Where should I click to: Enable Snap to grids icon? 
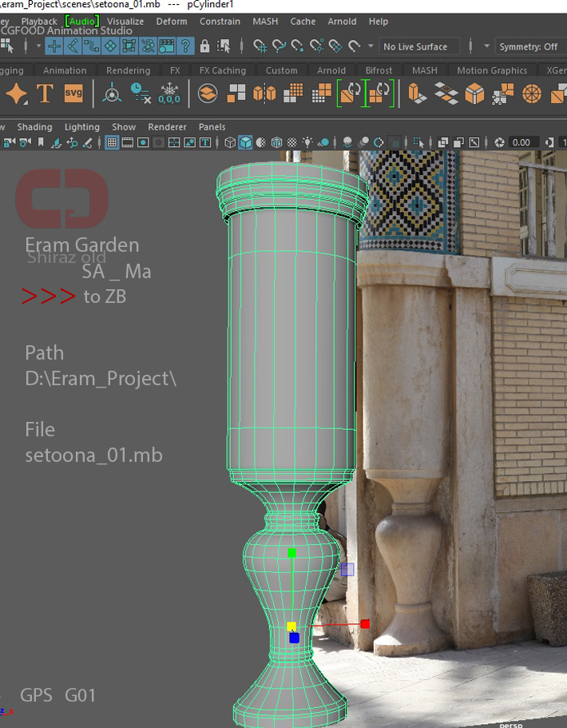(260, 46)
